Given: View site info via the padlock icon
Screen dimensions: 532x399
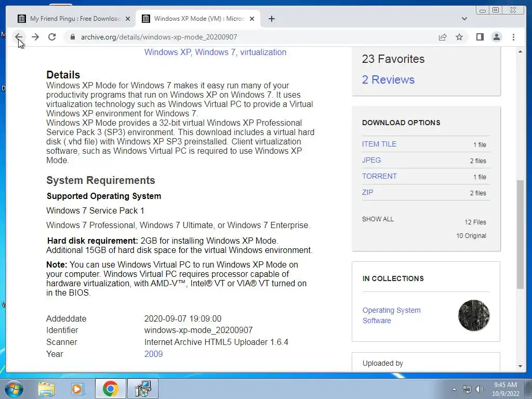Looking at the screenshot, I should [x=72, y=37].
